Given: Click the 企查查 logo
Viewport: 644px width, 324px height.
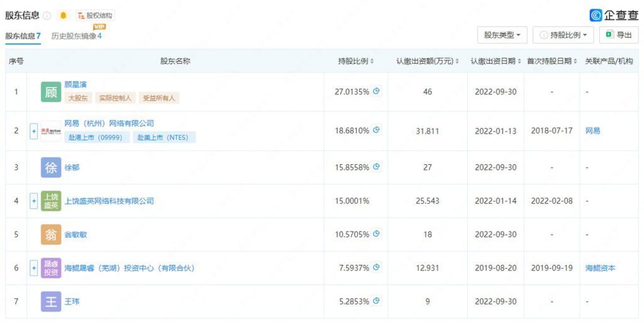Looking at the screenshot, I should 614,15.
